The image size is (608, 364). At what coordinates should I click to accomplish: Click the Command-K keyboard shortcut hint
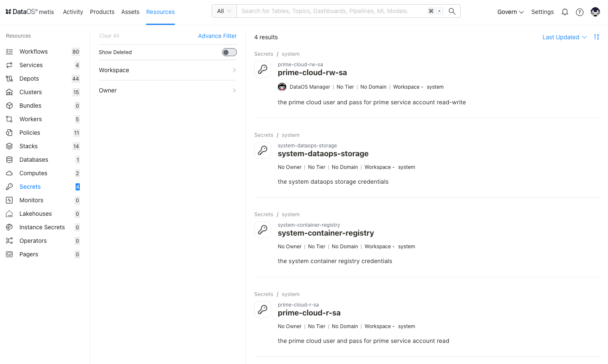click(x=435, y=11)
